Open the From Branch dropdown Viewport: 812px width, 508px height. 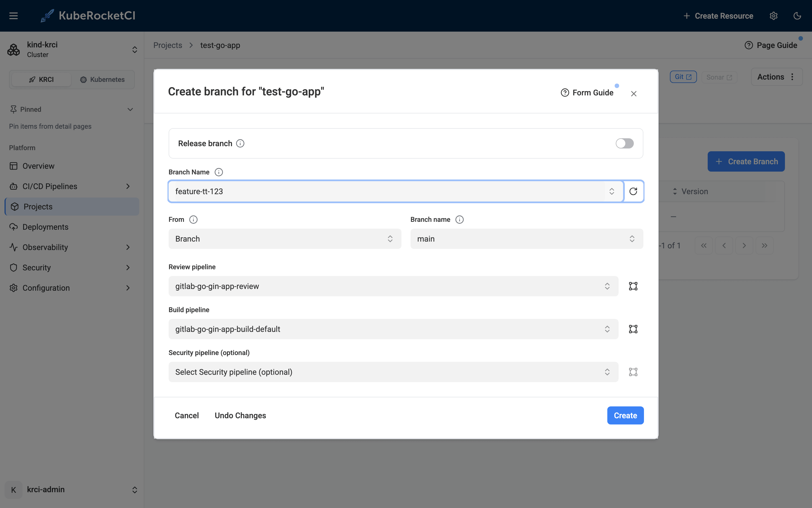coord(285,239)
